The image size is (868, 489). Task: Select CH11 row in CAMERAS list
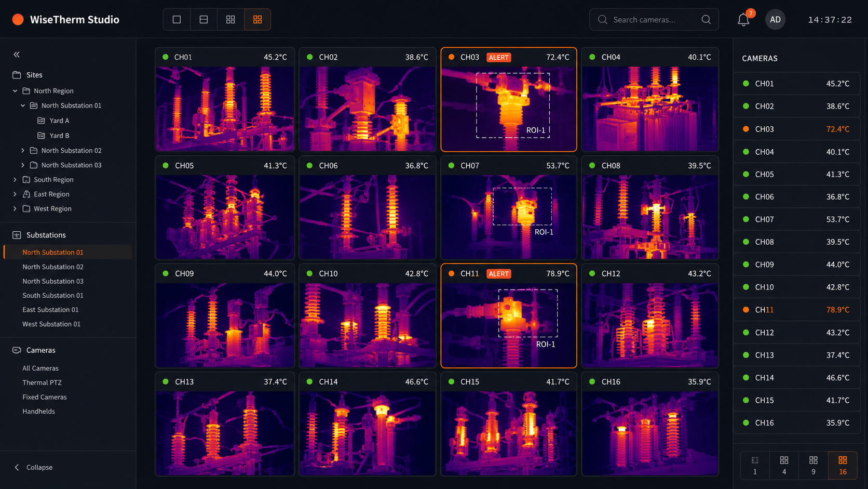point(796,310)
